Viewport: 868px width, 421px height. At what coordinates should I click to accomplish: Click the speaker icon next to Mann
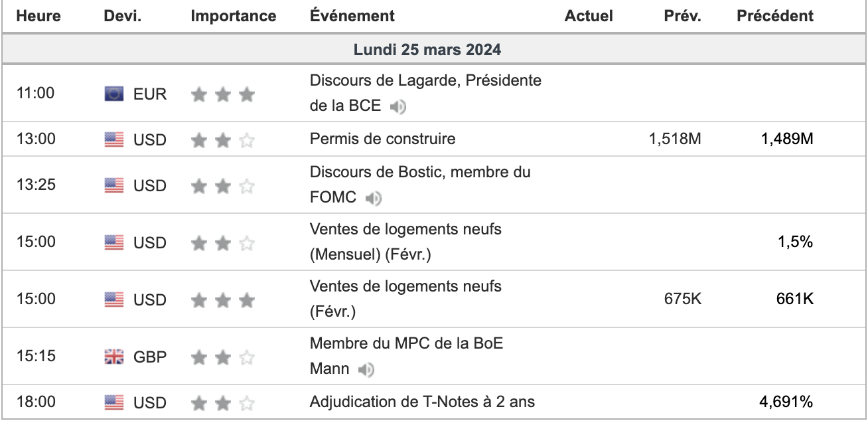366,369
